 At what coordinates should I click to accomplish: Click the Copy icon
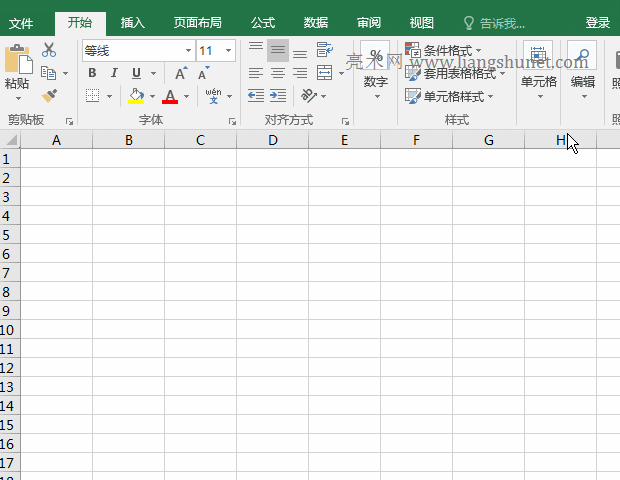click(x=49, y=73)
